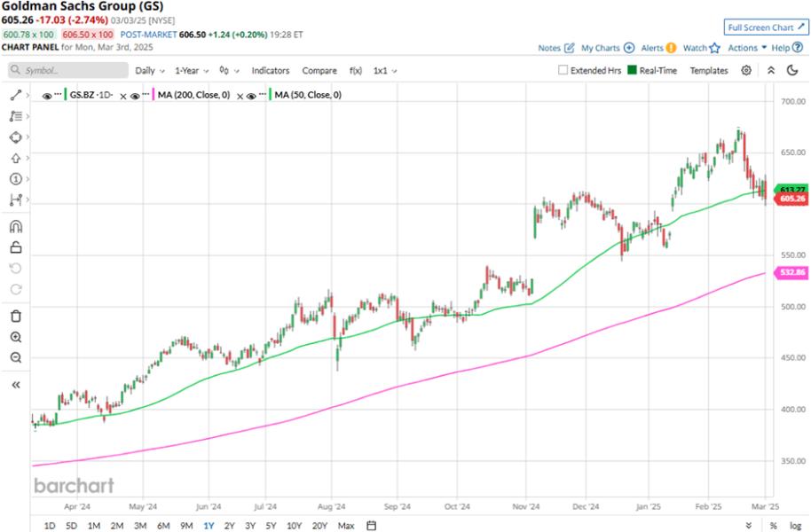Select the 5Y time range
Image resolution: width=811 pixels, height=532 pixels.
point(271,525)
